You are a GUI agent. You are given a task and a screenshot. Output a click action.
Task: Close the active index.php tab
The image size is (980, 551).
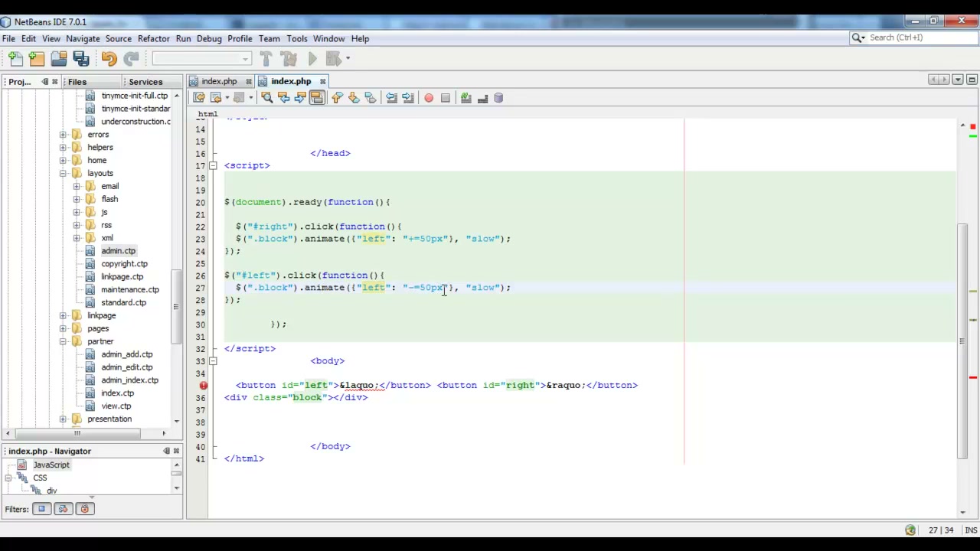pos(322,81)
